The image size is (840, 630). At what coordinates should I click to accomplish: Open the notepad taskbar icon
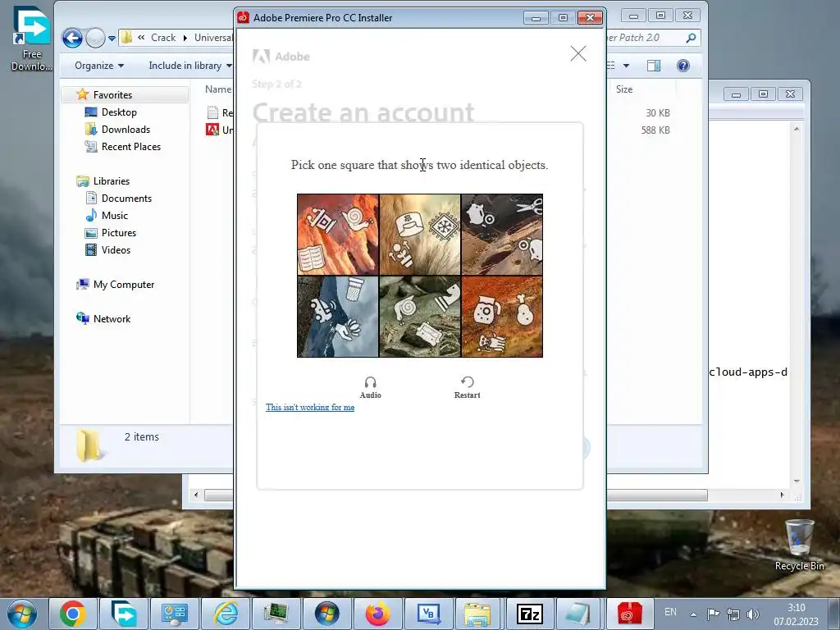coord(579,614)
